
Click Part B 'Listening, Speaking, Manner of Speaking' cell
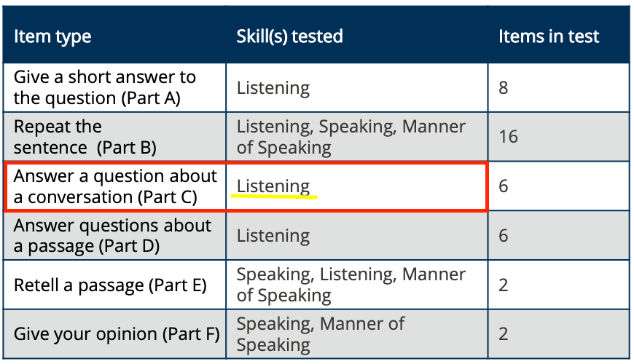[x=356, y=137]
